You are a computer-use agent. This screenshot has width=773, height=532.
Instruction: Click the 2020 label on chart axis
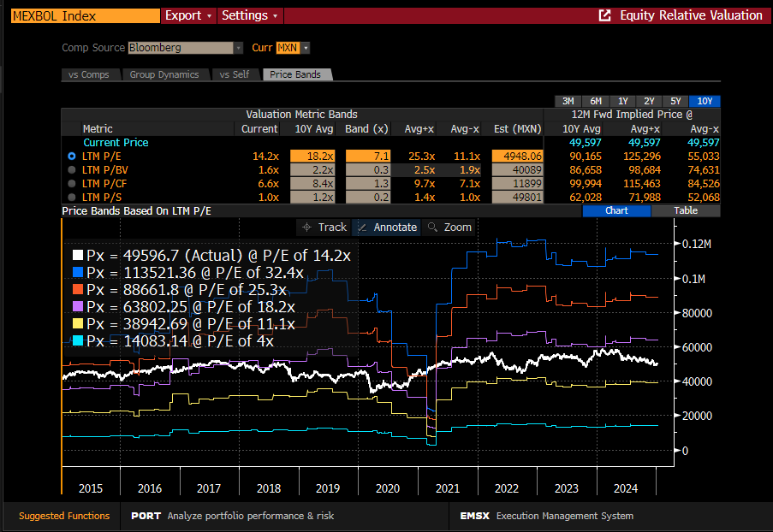pos(388,488)
